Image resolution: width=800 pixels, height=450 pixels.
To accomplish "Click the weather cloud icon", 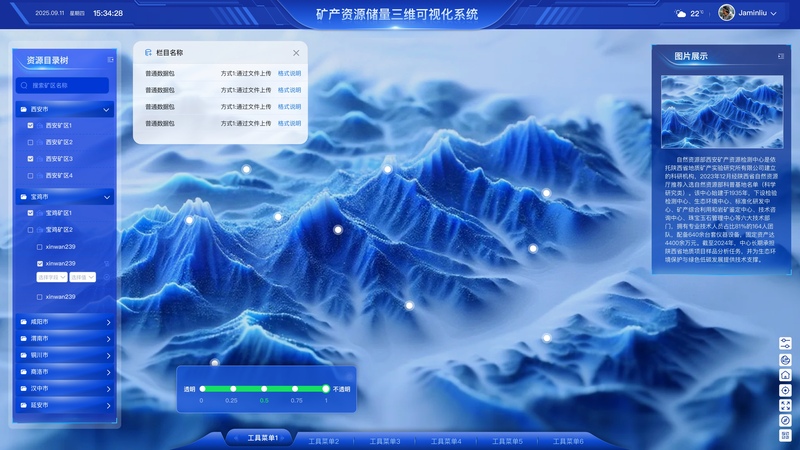I will click(681, 14).
